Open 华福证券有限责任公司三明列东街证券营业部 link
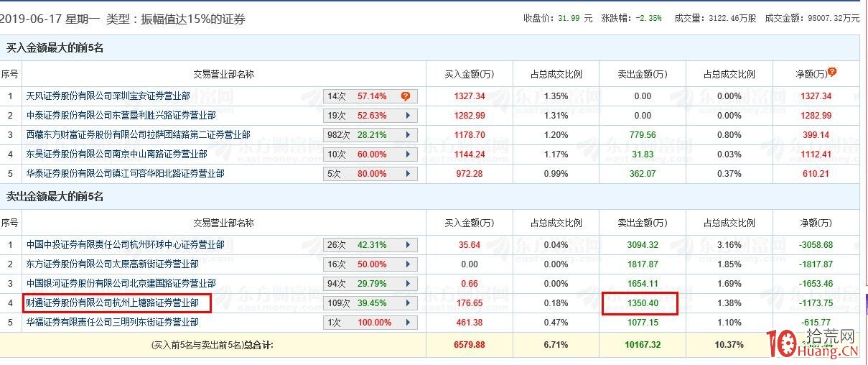The height and width of the screenshot is (365, 868). click(x=112, y=323)
